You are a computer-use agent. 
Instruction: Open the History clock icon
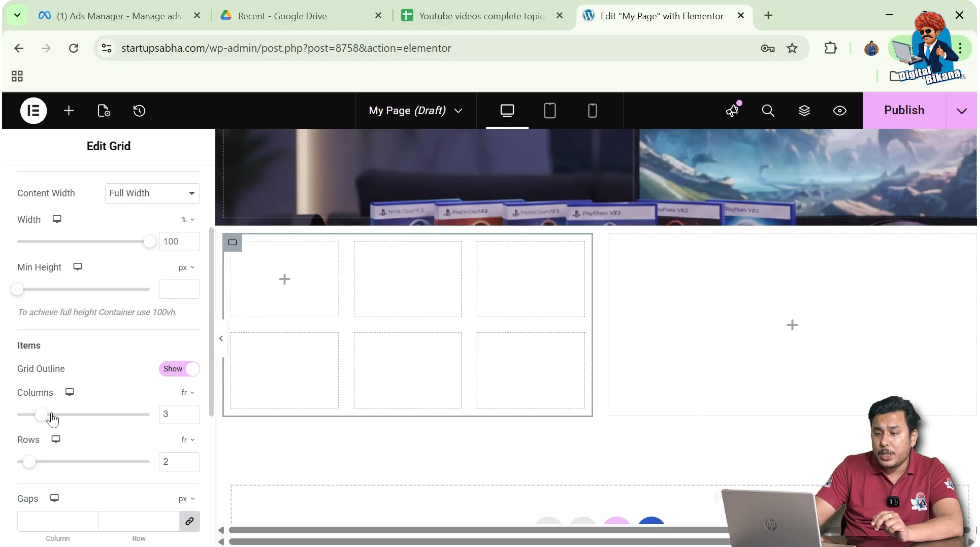click(x=139, y=111)
